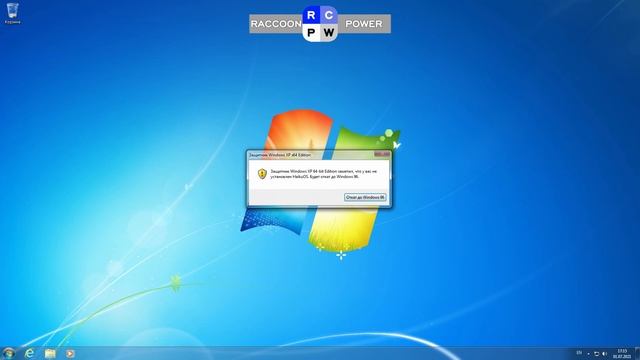Click the Защитник dialog title bar text
This screenshot has height=360, width=640.
click(x=280, y=155)
